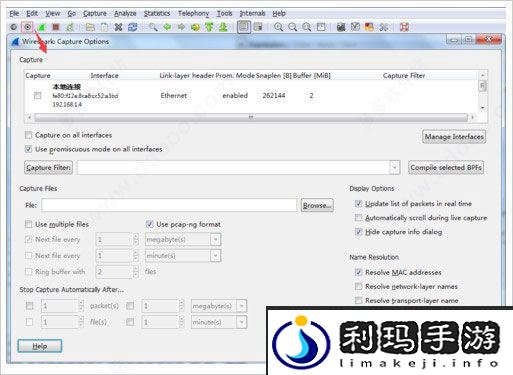Toggle Resolve MAC addresses
513x375 pixels.
[x=358, y=272]
